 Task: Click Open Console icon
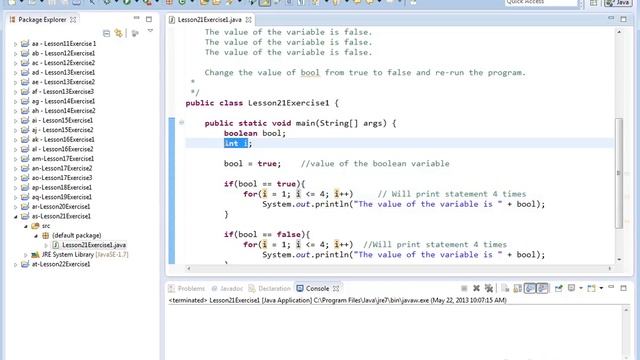click(591, 289)
